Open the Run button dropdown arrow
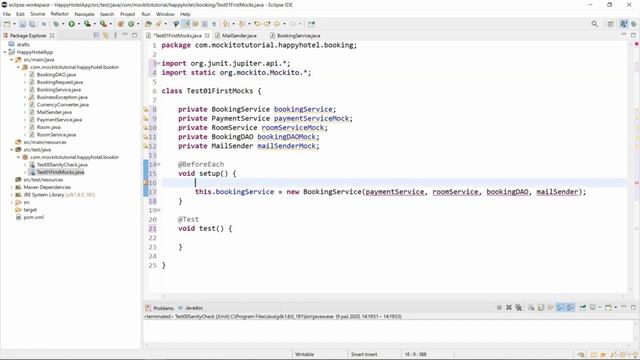640x360 pixels. click(79, 24)
